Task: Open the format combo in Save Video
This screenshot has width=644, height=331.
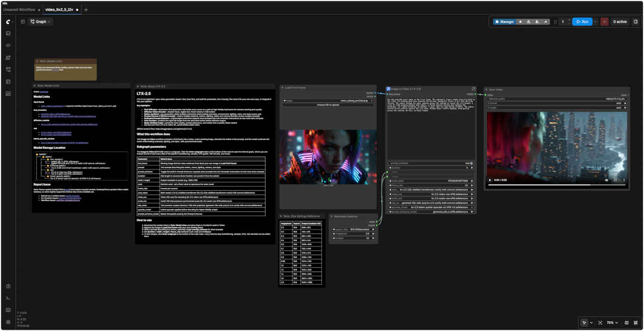Action: [x=557, y=103]
